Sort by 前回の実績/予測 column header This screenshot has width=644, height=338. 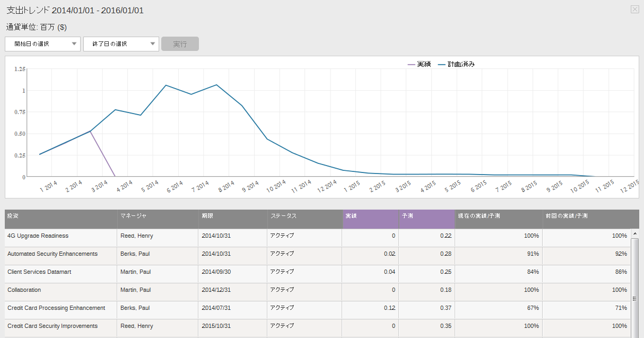(x=566, y=216)
